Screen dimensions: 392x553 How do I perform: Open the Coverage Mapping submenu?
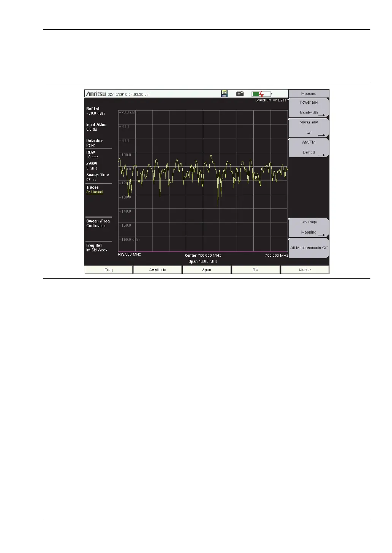[x=309, y=227]
